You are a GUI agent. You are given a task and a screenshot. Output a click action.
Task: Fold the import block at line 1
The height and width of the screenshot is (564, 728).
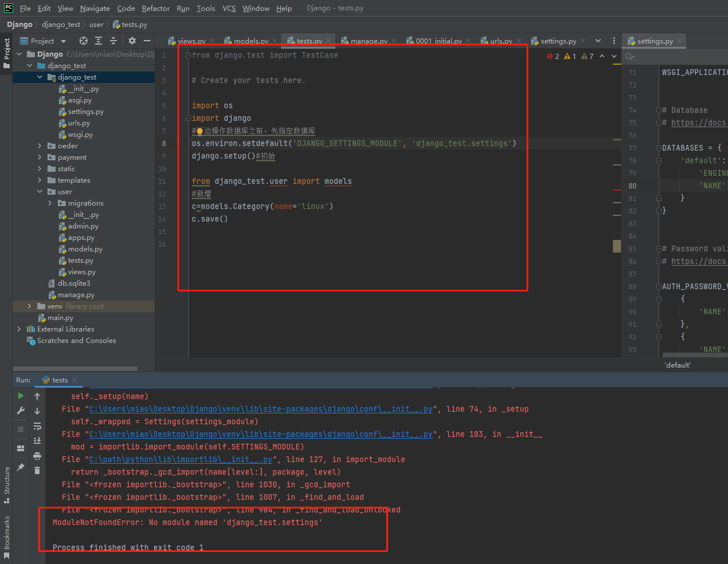[188, 55]
